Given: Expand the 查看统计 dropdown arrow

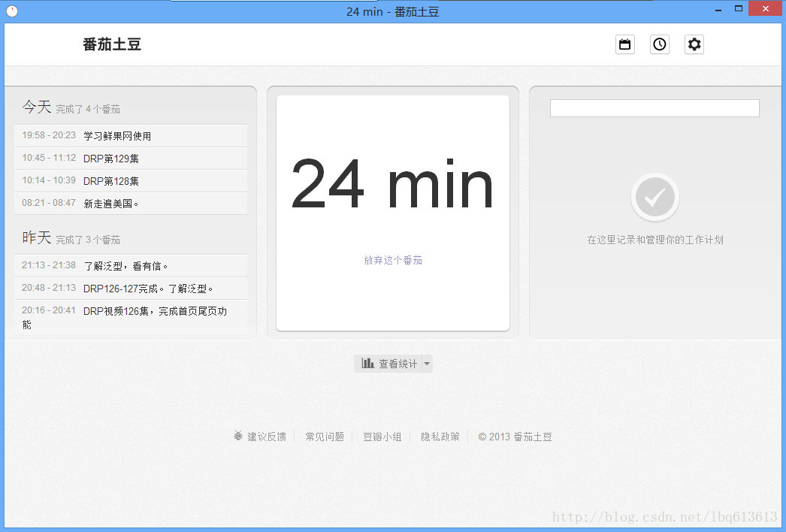Looking at the screenshot, I should point(427,364).
